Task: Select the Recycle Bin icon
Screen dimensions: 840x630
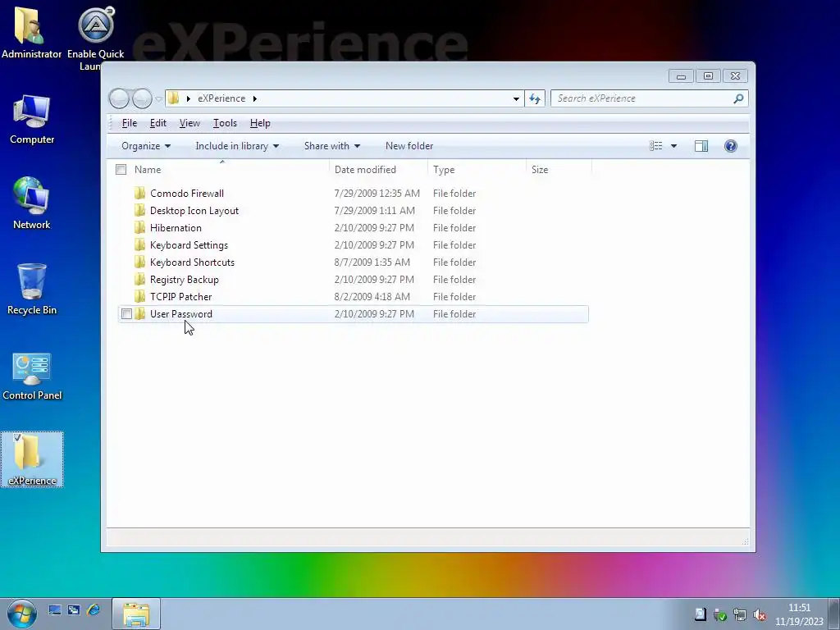Action: pyautogui.click(x=32, y=290)
